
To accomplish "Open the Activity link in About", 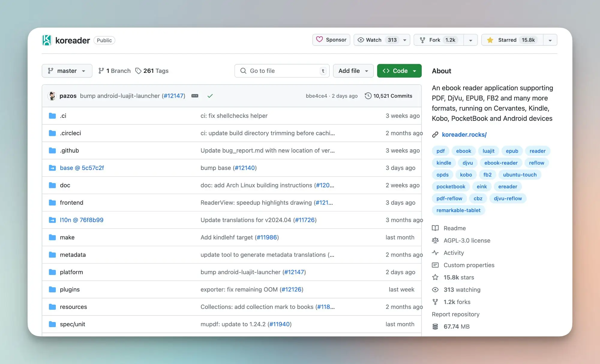I will click(454, 253).
